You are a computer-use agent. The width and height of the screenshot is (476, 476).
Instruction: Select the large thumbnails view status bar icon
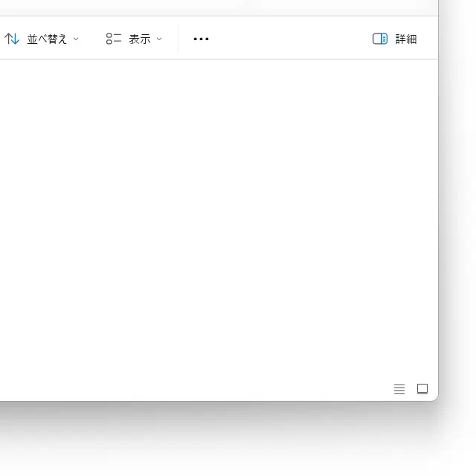pos(422,389)
